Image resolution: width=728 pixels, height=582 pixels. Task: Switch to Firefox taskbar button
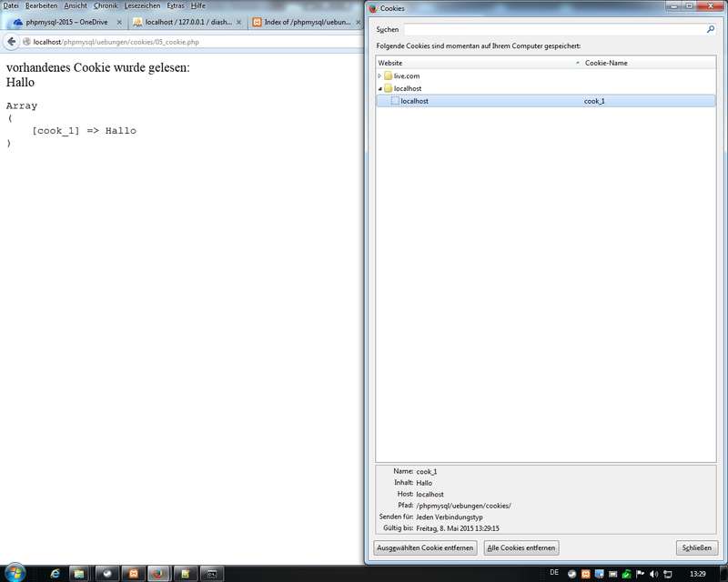pos(158,574)
